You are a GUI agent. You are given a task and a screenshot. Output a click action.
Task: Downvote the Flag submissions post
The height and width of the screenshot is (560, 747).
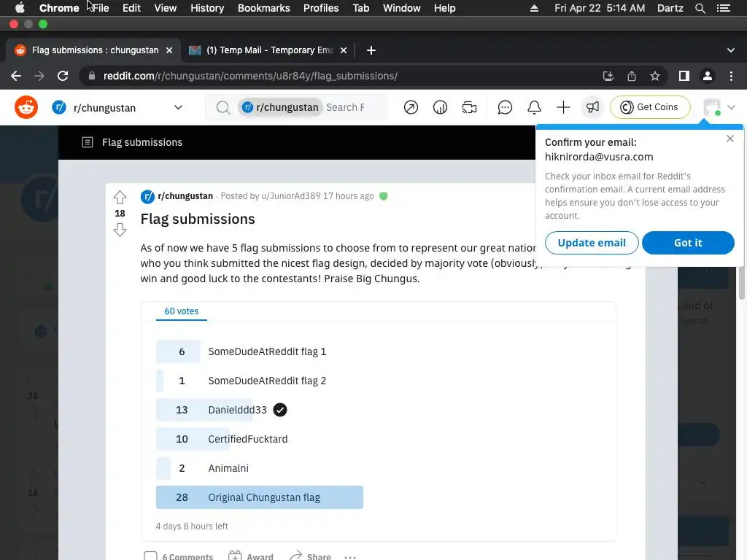[120, 230]
